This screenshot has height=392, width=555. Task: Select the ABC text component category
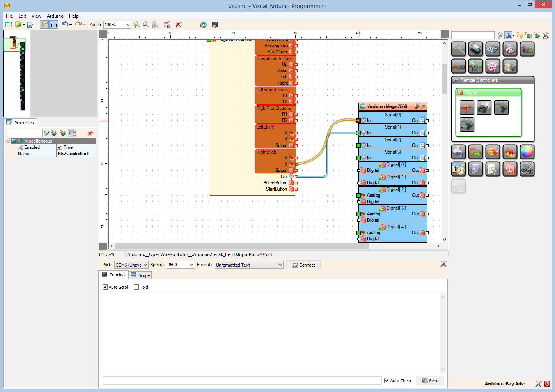458,66
